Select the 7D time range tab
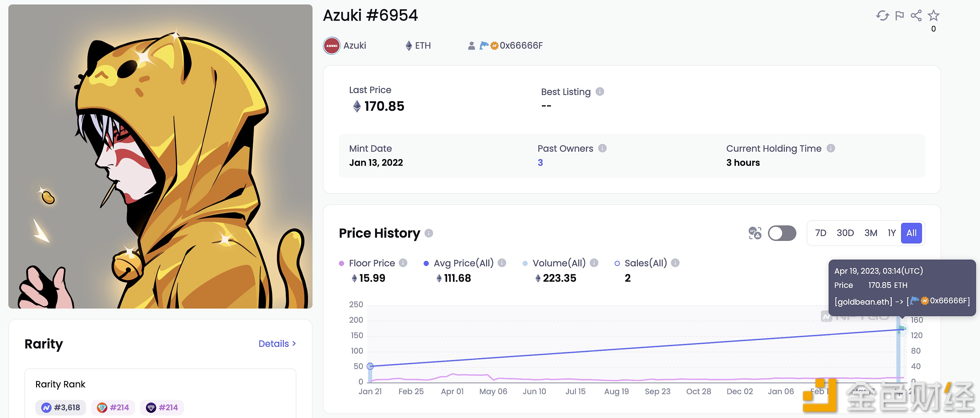Screen dimensions: 980x418 tap(821, 233)
